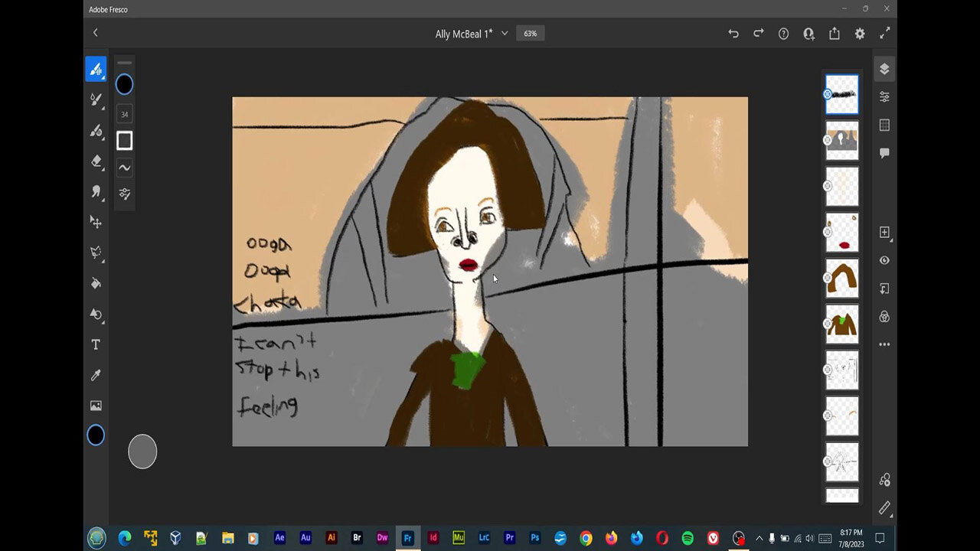The image size is (980, 551).
Task: Toggle the ruler drawing aid
Action: 884,507
